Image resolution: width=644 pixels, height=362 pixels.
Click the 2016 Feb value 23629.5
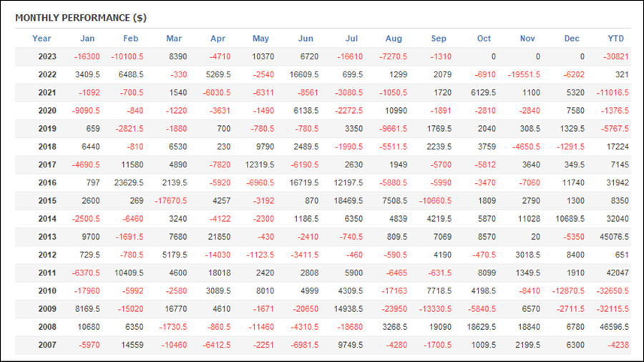coord(129,183)
